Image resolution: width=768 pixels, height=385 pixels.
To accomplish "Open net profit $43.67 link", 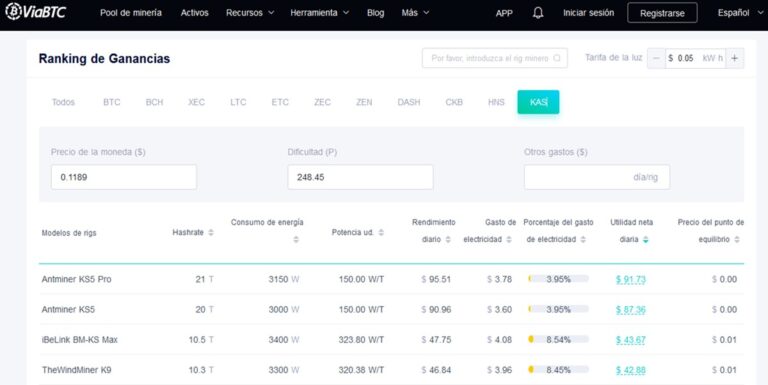I will [631, 340].
